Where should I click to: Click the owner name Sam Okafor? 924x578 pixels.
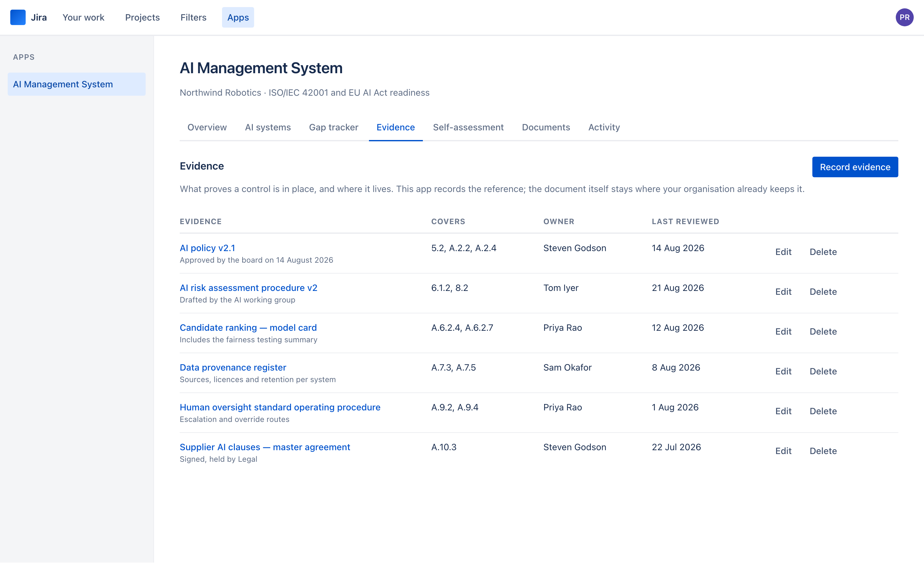coord(567,367)
